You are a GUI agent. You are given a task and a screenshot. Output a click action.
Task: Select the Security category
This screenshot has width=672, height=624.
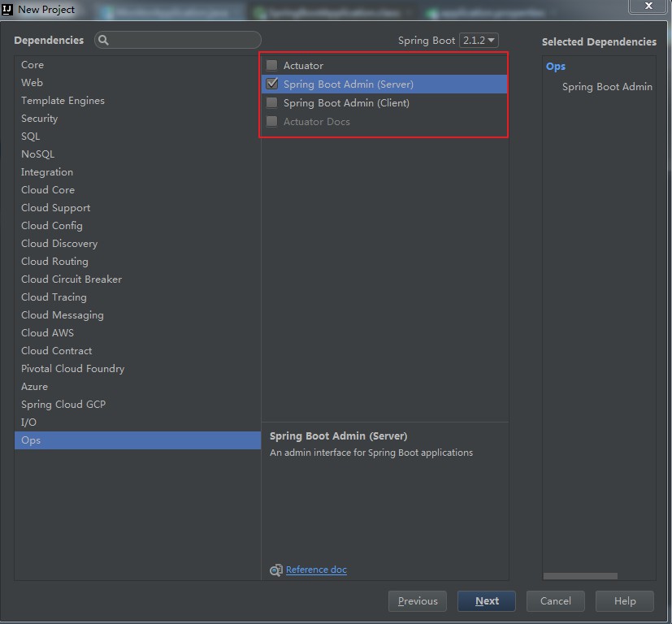tap(137, 119)
